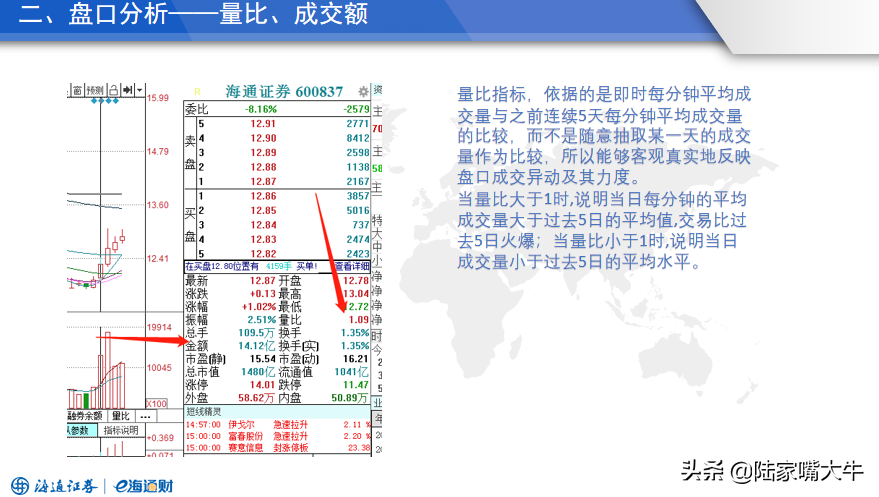Click the 伊戈尔 急速拉升 alert row
The image size is (879, 497).
(x=278, y=425)
